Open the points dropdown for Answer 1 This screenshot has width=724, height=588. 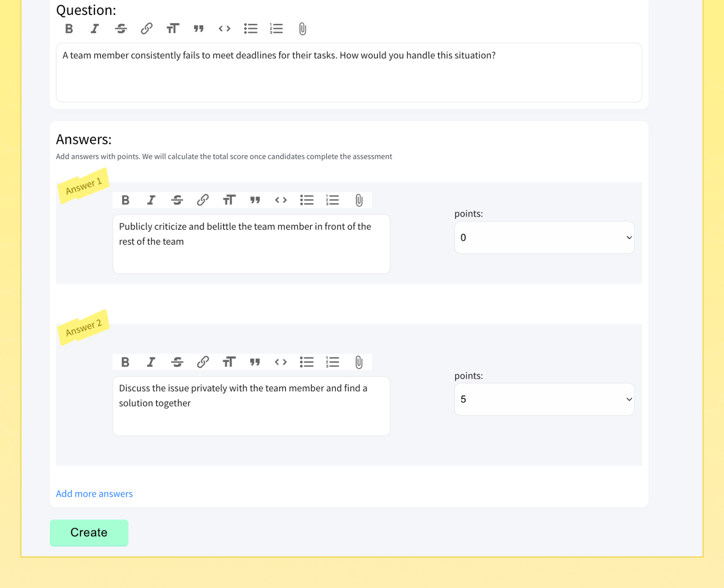pyautogui.click(x=544, y=237)
